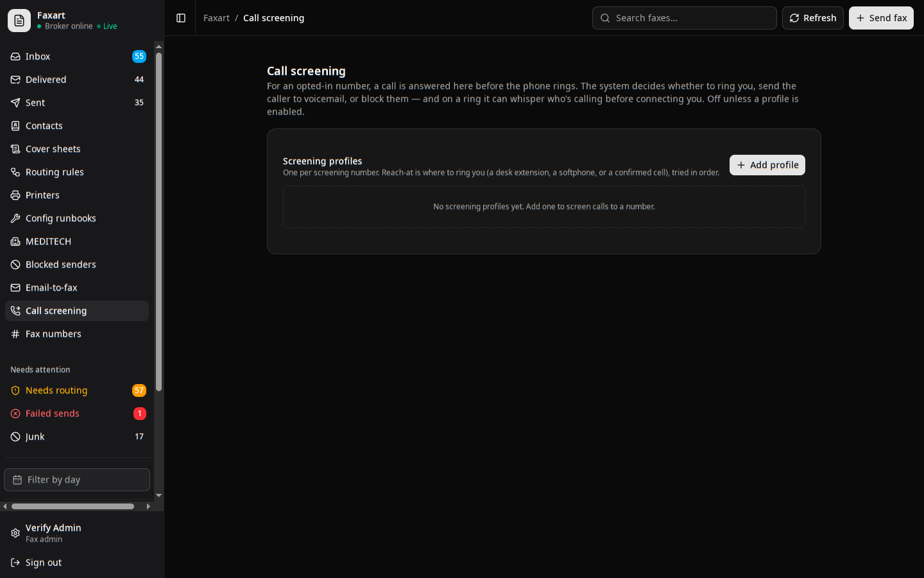Click the plus icon in Send fax

[x=860, y=18]
